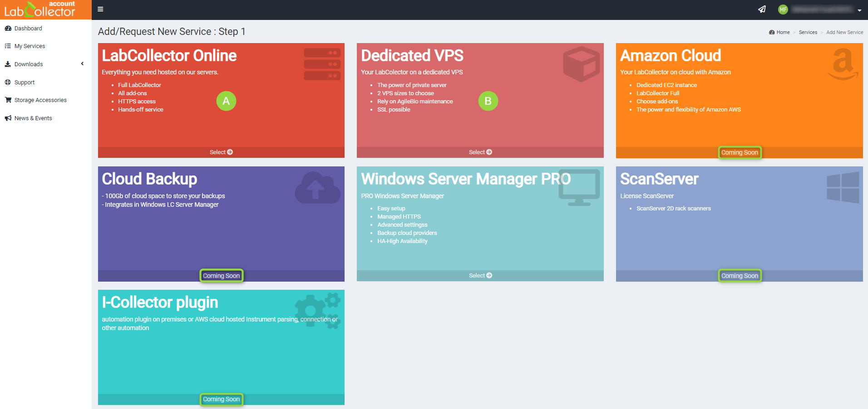
Task: Go to My Services
Action: (30, 46)
